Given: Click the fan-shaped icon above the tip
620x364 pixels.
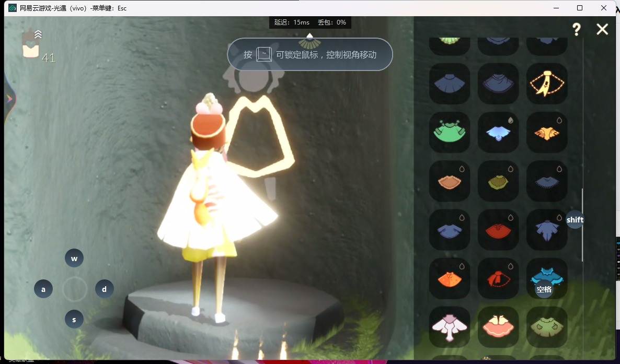Looking at the screenshot, I should point(309,43).
